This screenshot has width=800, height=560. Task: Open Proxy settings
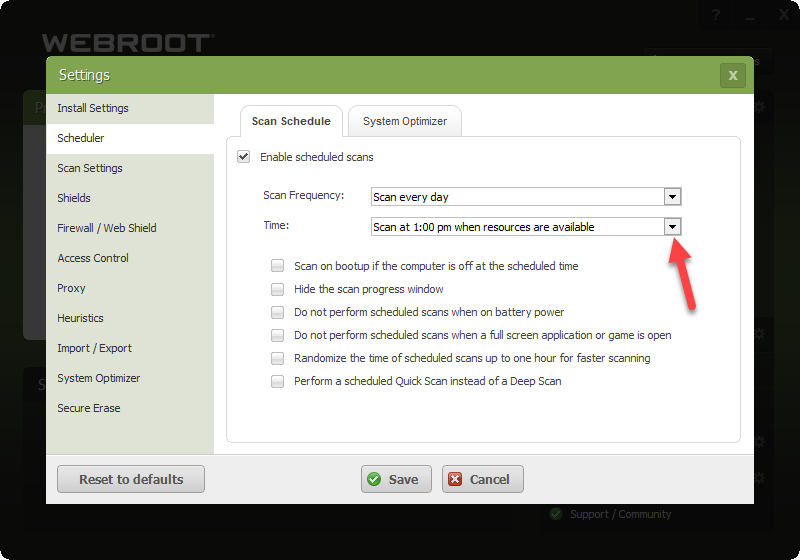(130, 288)
